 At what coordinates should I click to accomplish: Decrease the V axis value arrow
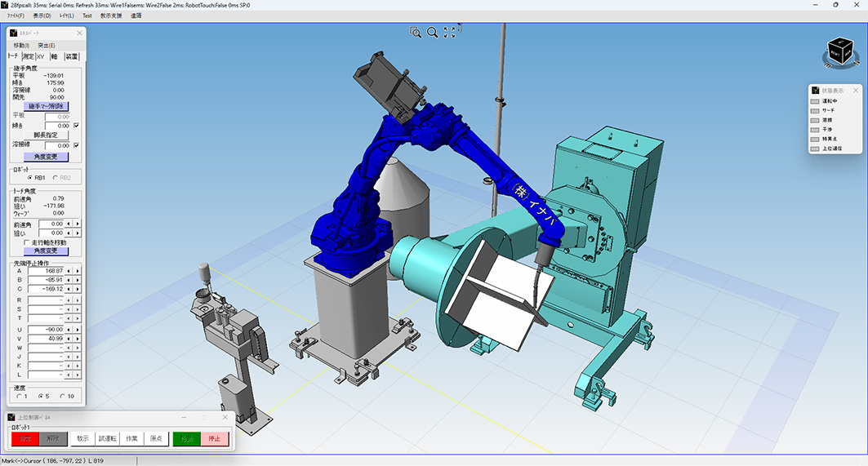coord(69,338)
